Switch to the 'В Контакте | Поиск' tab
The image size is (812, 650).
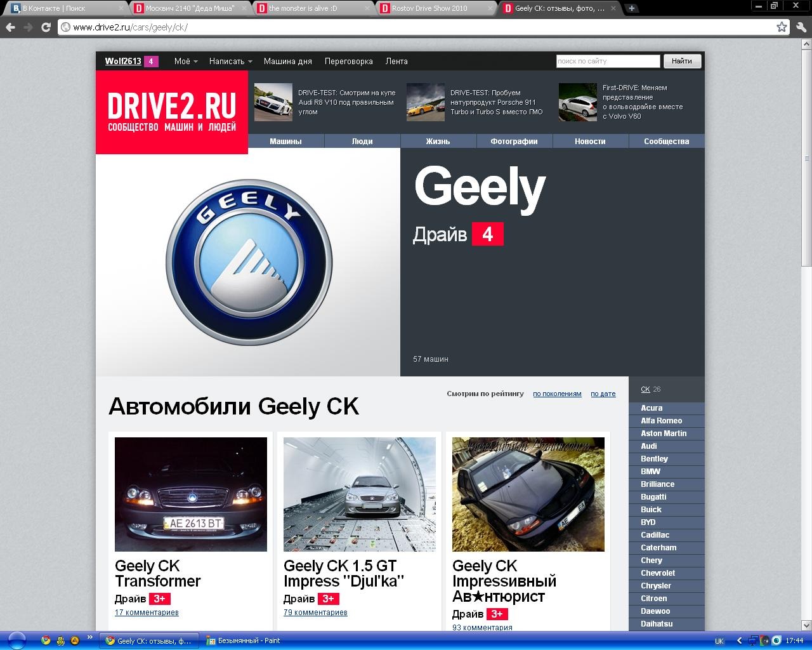tap(63, 9)
